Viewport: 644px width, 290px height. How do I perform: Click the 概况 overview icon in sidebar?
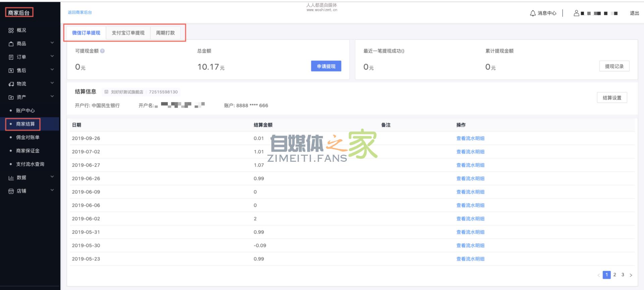tap(11, 30)
